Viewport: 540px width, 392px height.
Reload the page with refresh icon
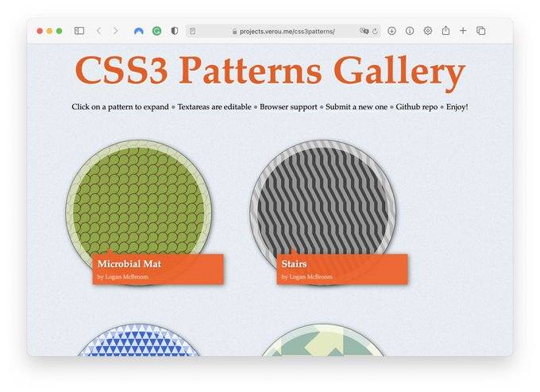point(375,31)
